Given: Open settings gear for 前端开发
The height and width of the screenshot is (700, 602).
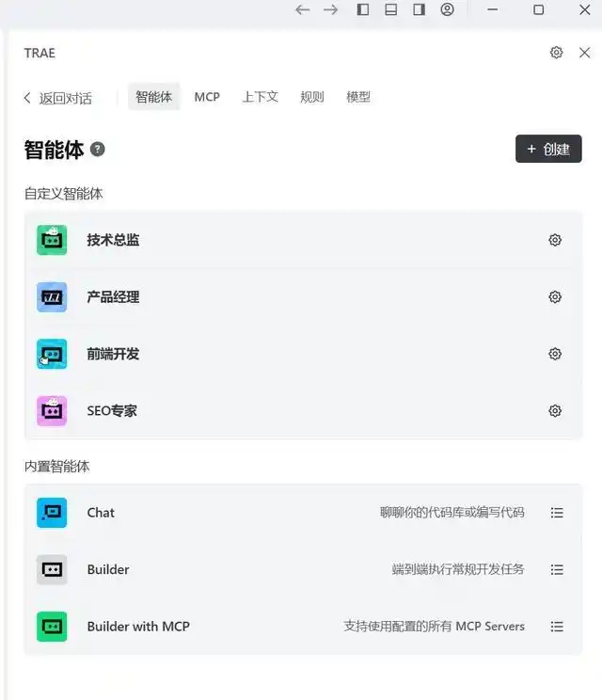Looking at the screenshot, I should (555, 354).
